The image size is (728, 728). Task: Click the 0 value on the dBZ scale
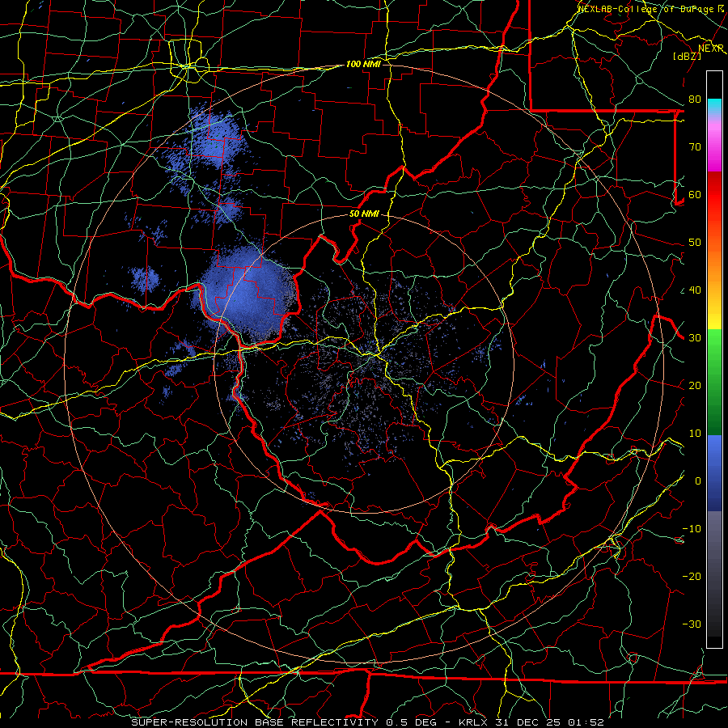click(698, 481)
